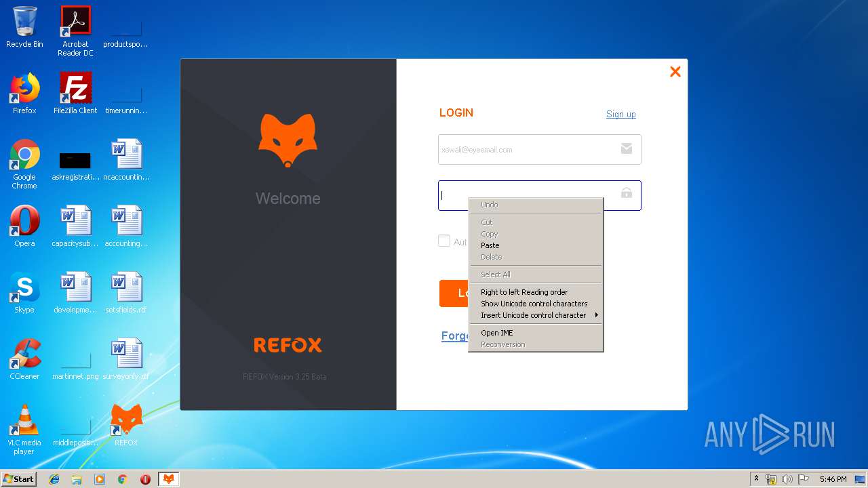This screenshot has width=868, height=488.
Task: Click the Welcome text in REFOX
Action: coord(288,199)
